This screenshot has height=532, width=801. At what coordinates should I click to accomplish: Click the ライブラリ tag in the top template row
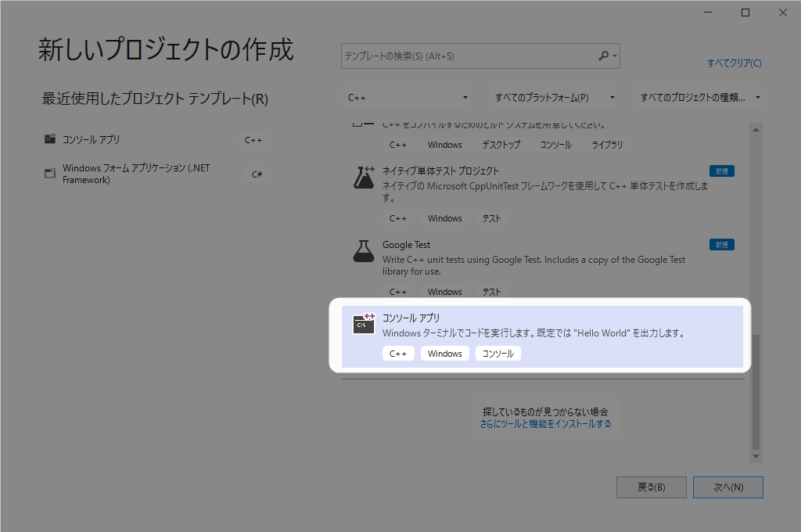click(607, 145)
